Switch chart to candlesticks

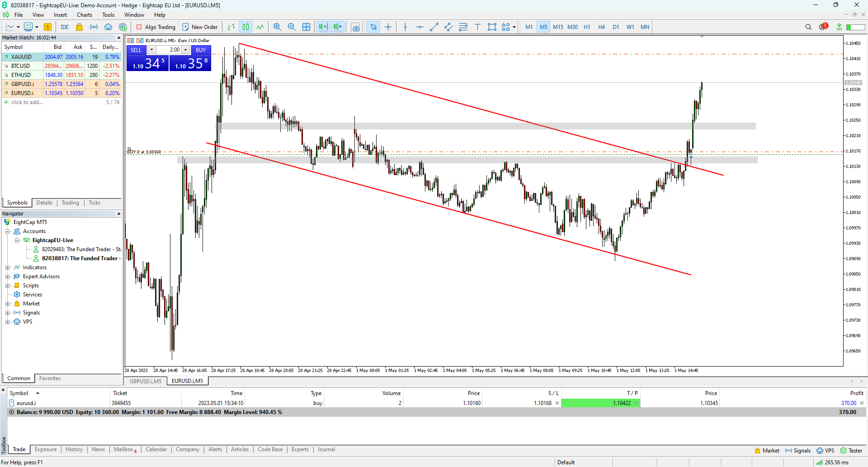pos(245,27)
